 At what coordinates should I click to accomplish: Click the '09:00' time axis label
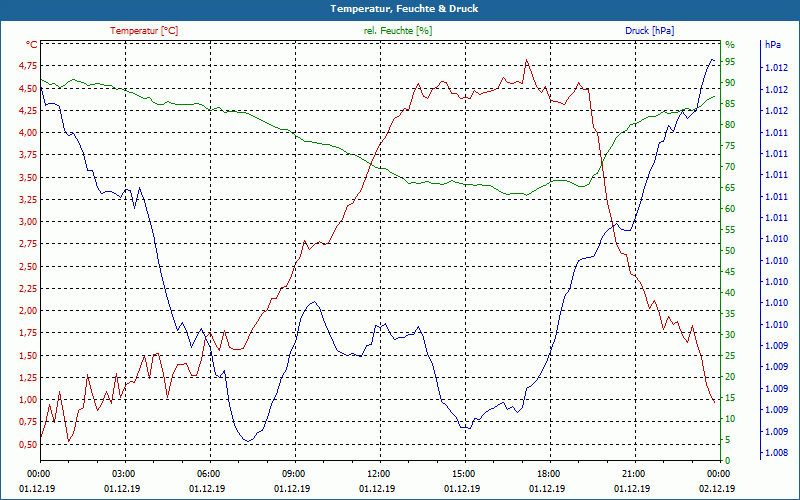(294, 473)
